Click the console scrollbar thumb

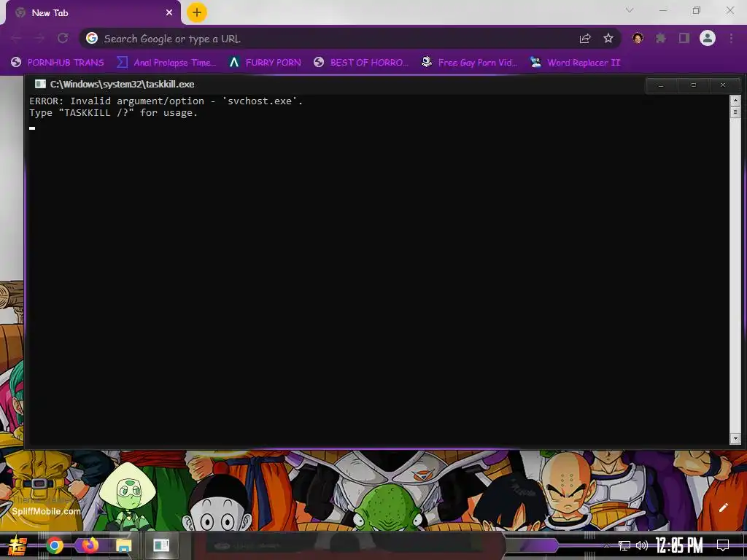735,112
